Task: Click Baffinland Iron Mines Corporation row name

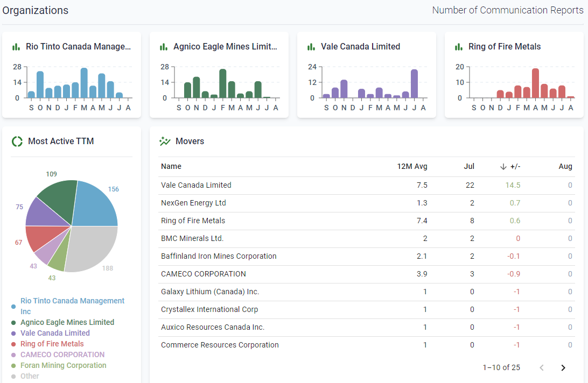Action: 219,256
